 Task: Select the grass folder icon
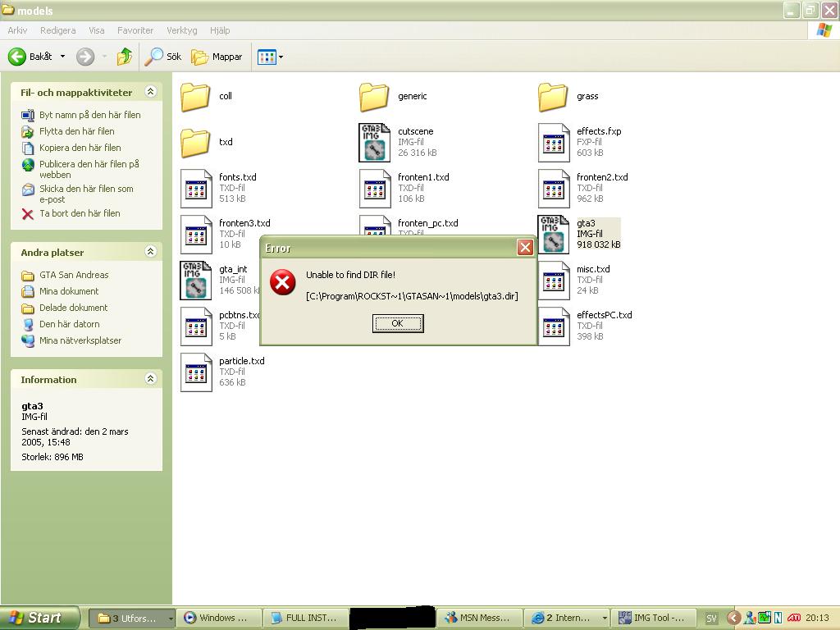pyautogui.click(x=553, y=97)
